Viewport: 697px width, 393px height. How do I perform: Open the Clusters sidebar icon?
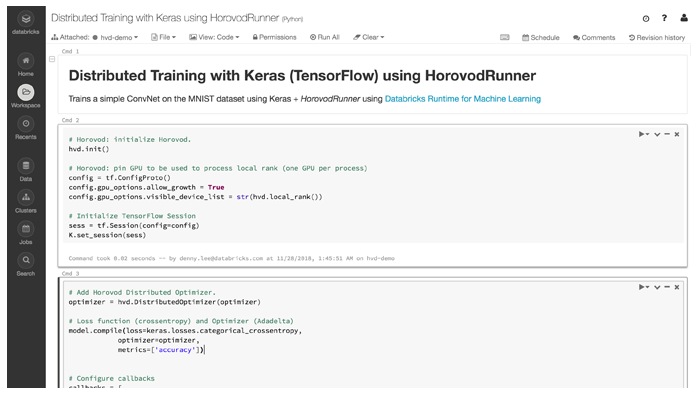click(x=26, y=197)
